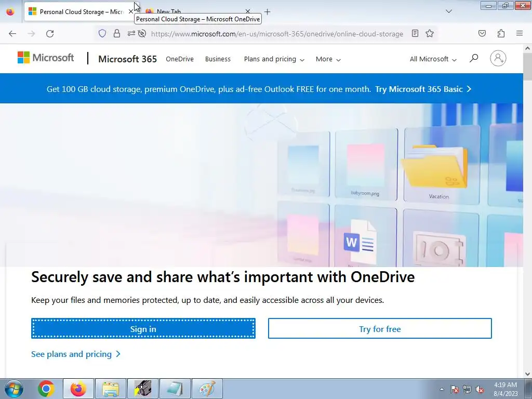
Task: Click the Action Center flag tray icon
Action: coord(455,389)
